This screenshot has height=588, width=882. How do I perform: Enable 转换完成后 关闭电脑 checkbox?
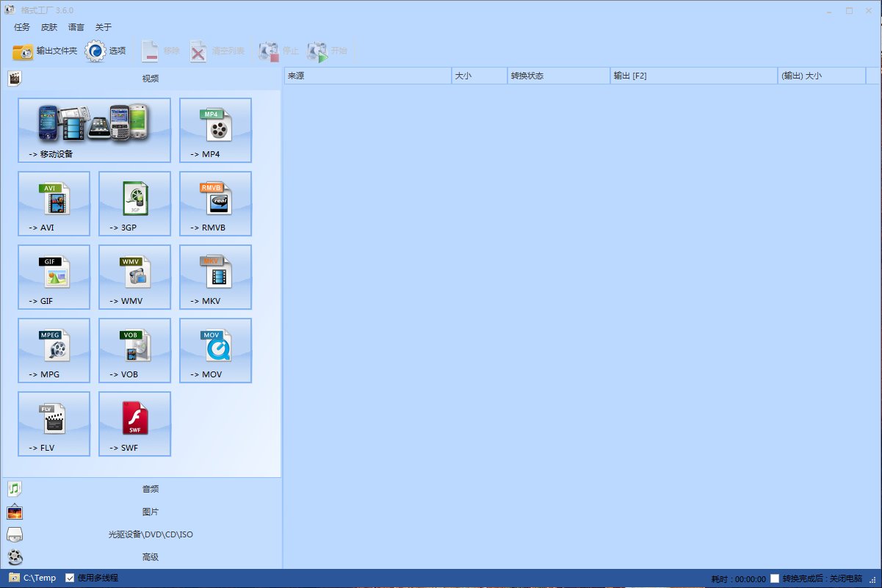[775, 578]
